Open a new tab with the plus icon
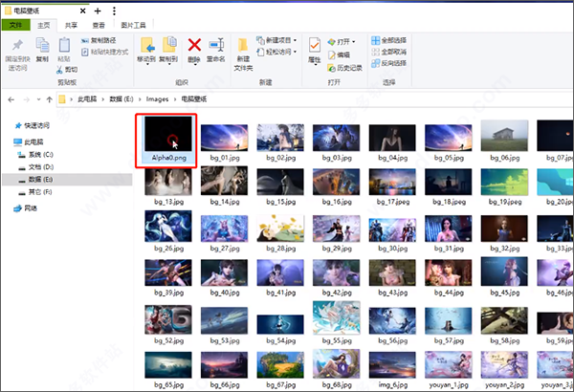This screenshot has width=574, height=392. 98,11
